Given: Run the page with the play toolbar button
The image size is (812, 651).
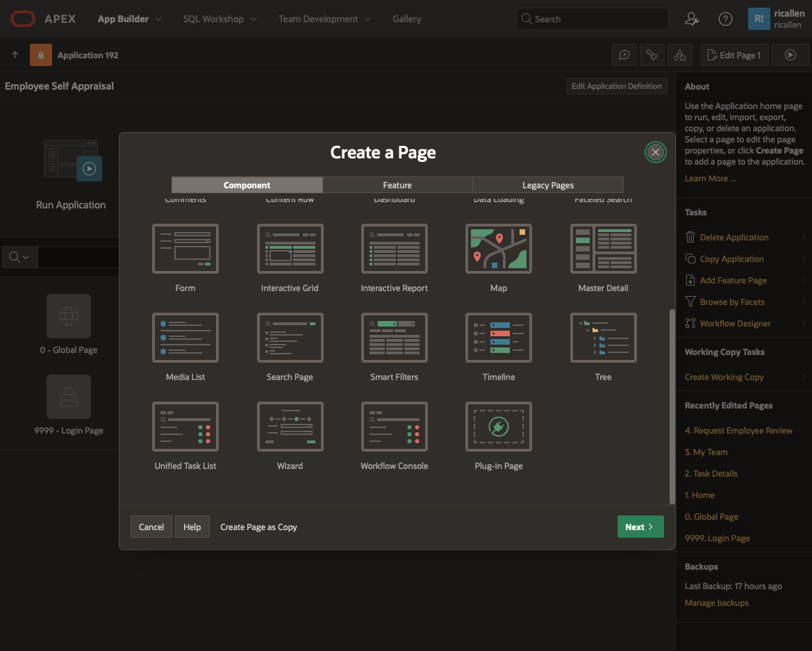Looking at the screenshot, I should click(790, 55).
